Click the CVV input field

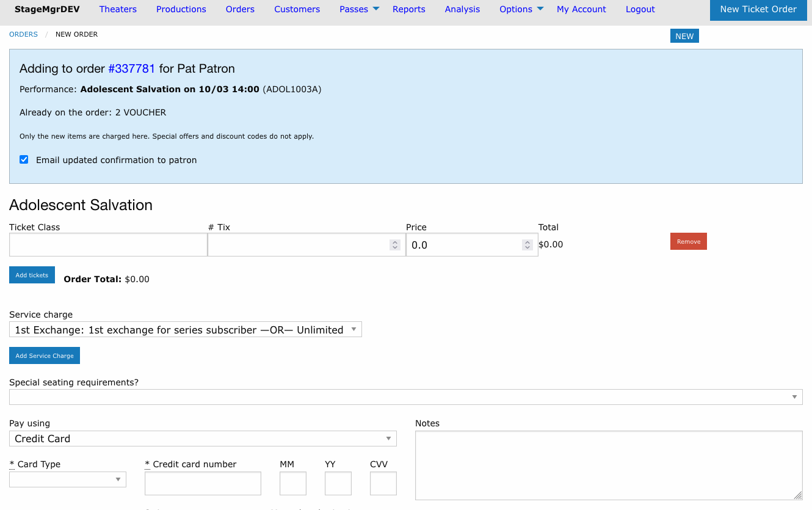coord(383,483)
